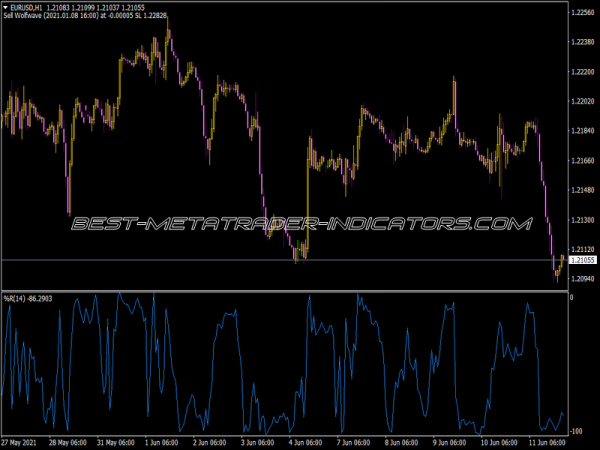
Task: Click the 1.20940 price scale label
Action: pyautogui.click(x=582, y=278)
